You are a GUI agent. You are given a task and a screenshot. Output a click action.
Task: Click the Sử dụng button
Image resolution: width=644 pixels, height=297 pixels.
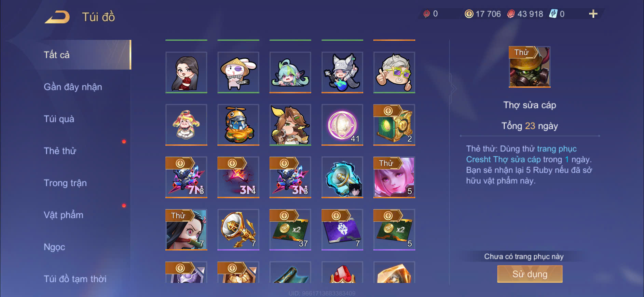530,274
